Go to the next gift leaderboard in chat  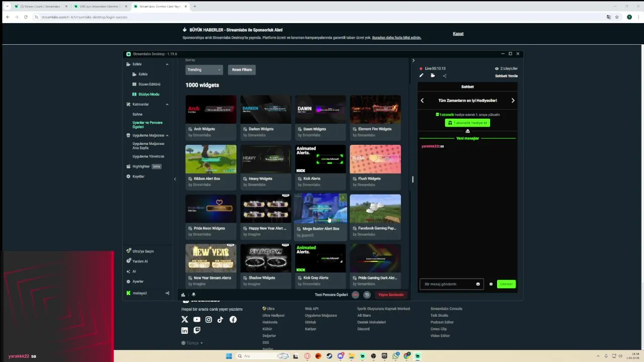(x=513, y=101)
